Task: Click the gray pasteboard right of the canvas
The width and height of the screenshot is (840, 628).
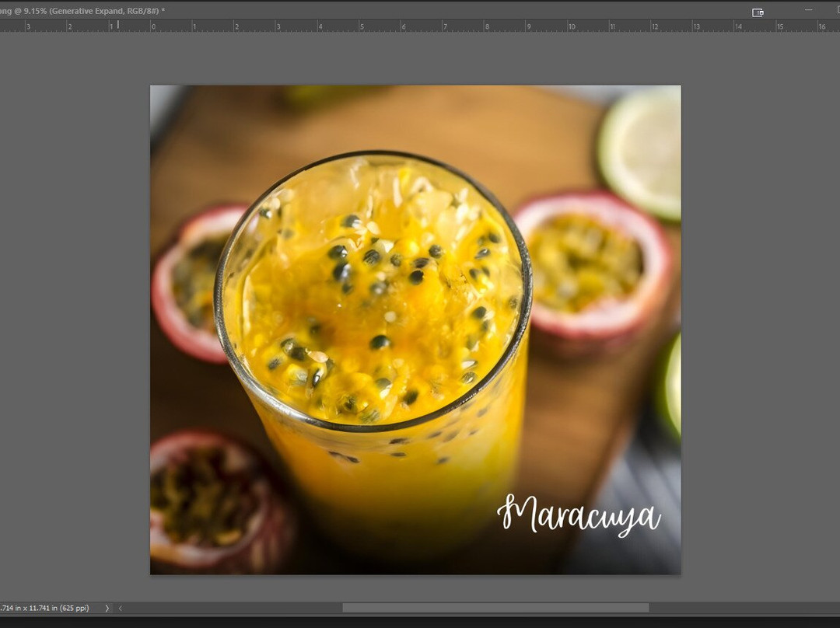Action: tap(758, 311)
